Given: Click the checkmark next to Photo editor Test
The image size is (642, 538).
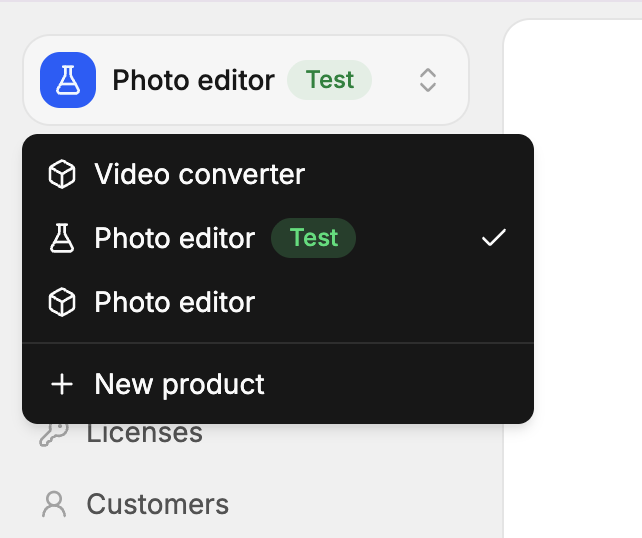Looking at the screenshot, I should pyautogui.click(x=494, y=237).
